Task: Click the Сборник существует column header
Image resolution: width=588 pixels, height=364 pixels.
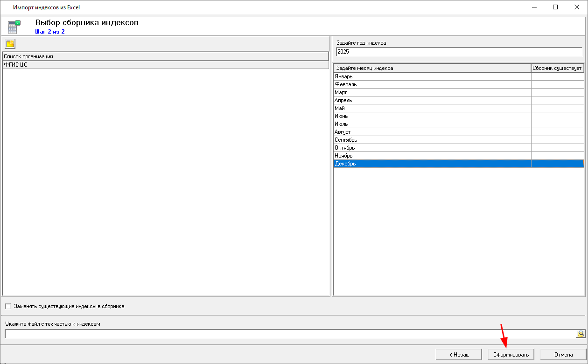Action: coord(557,68)
